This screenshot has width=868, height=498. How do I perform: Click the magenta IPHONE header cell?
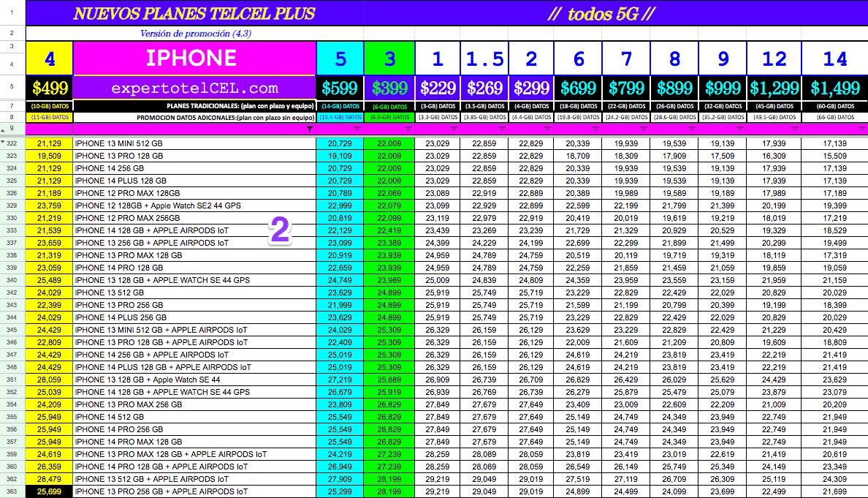194,59
